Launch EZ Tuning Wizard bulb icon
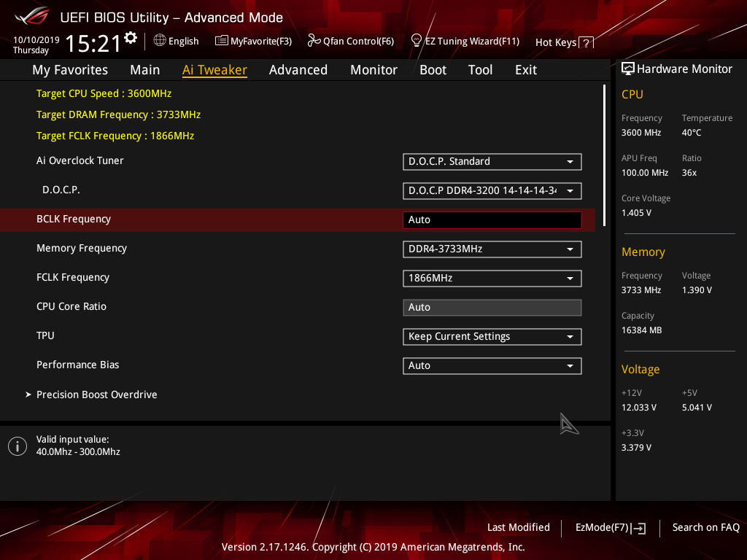The height and width of the screenshot is (560, 747). [417, 41]
